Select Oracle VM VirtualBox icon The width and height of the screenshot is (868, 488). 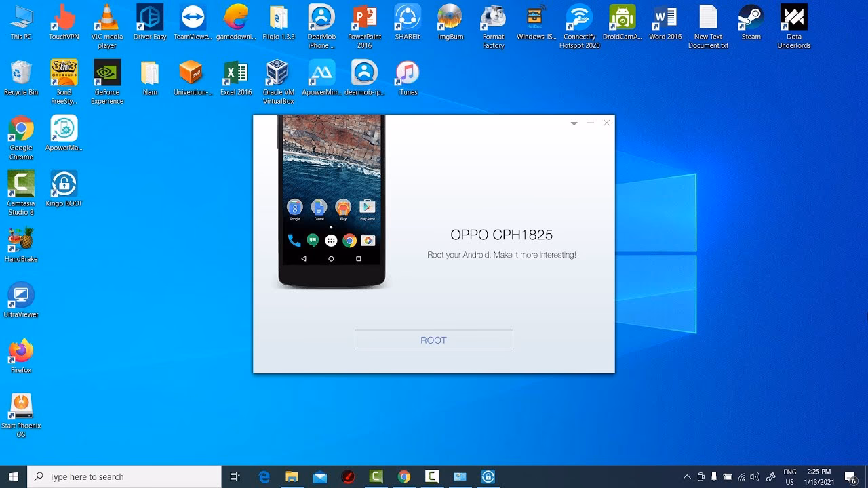point(279,83)
